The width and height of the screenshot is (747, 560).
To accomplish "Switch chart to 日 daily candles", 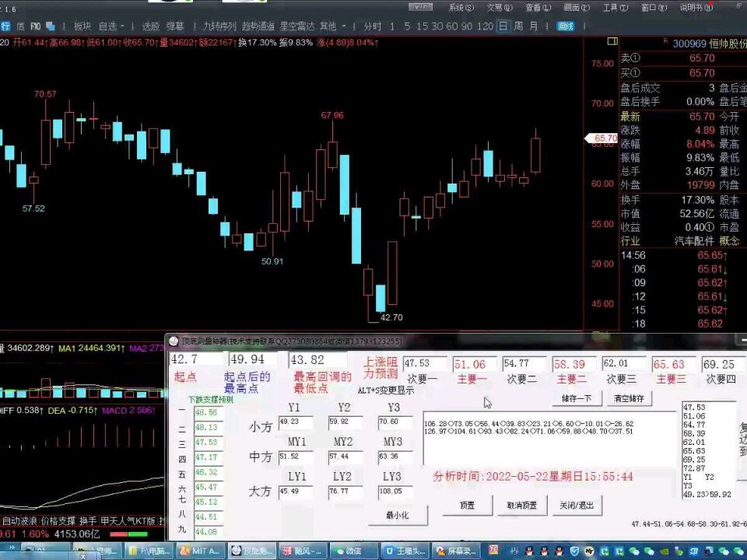I will point(504,25).
